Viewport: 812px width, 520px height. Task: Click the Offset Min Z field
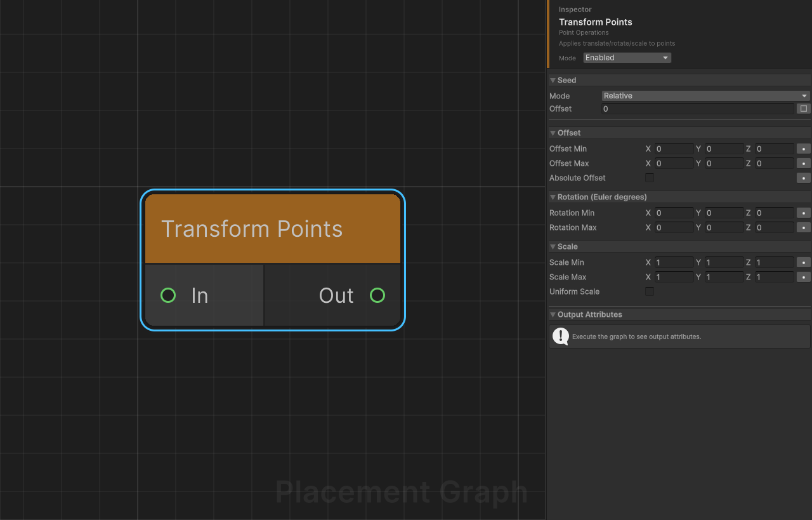[774, 149]
